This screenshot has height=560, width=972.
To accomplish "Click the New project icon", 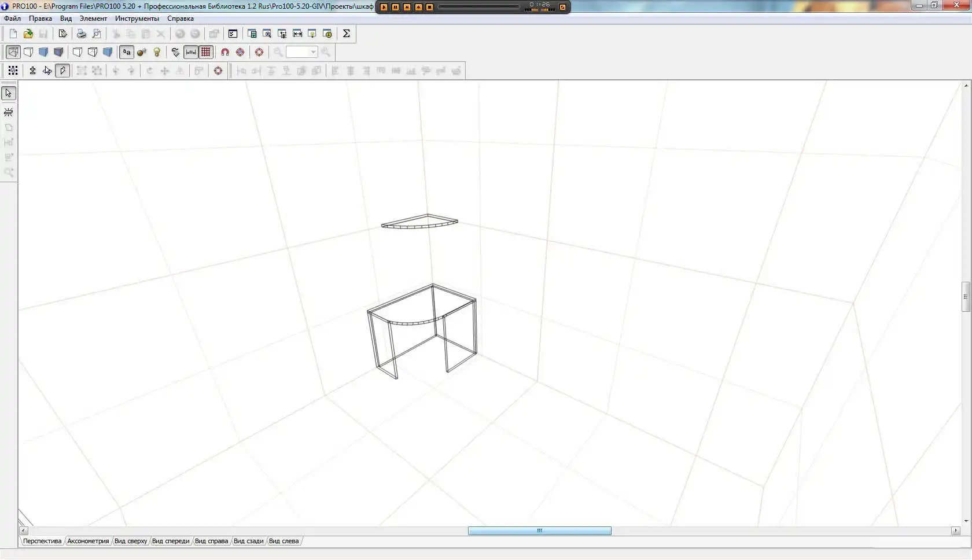I will [x=13, y=34].
